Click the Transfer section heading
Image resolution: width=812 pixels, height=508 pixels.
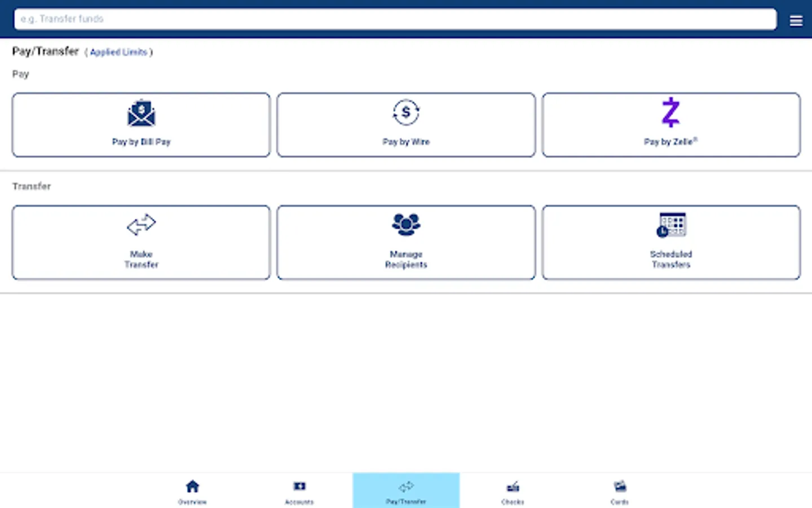32,186
